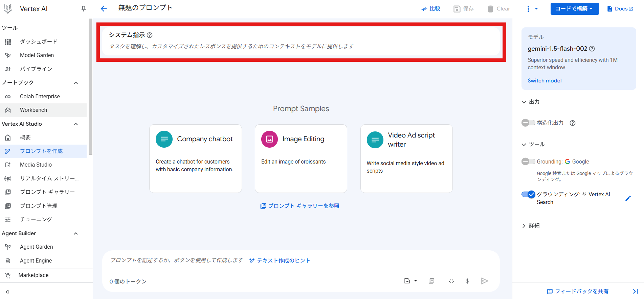Collapse the Agent Builder section

[x=76, y=233]
